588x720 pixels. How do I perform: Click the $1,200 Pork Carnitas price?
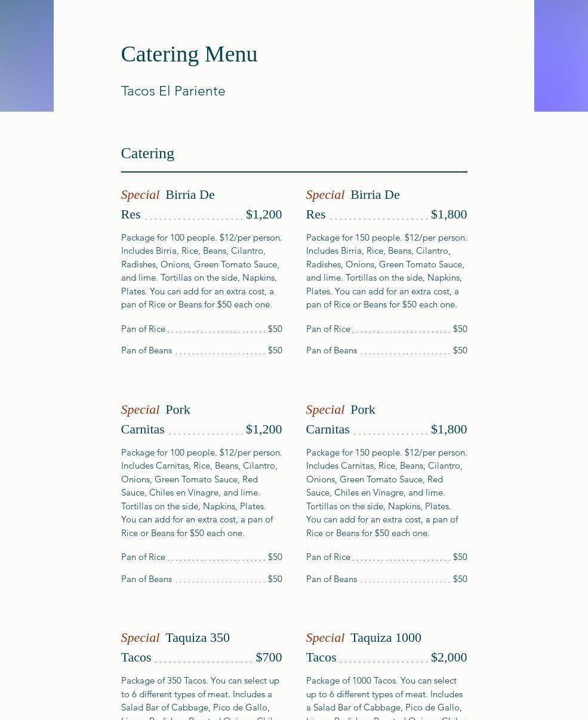click(x=263, y=429)
